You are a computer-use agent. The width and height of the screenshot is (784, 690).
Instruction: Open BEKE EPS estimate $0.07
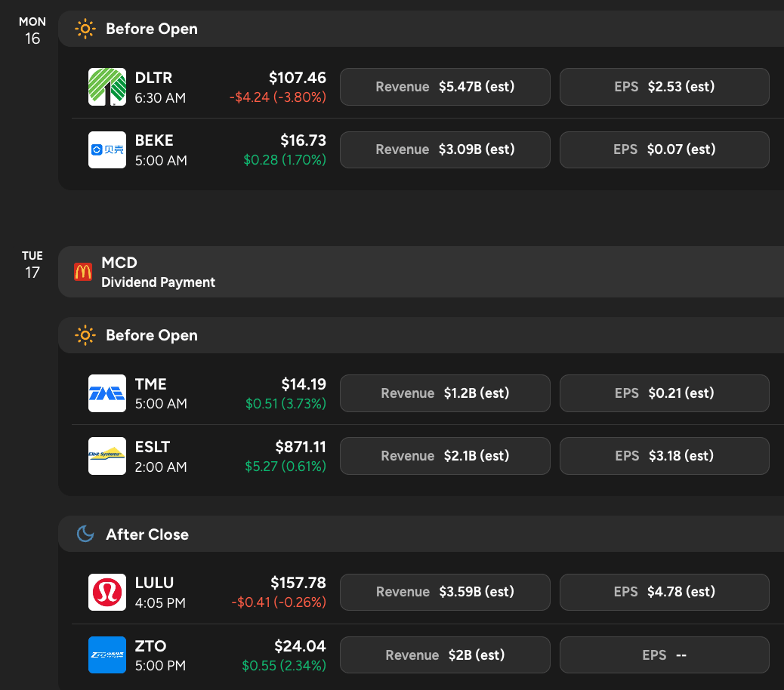pos(665,150)
